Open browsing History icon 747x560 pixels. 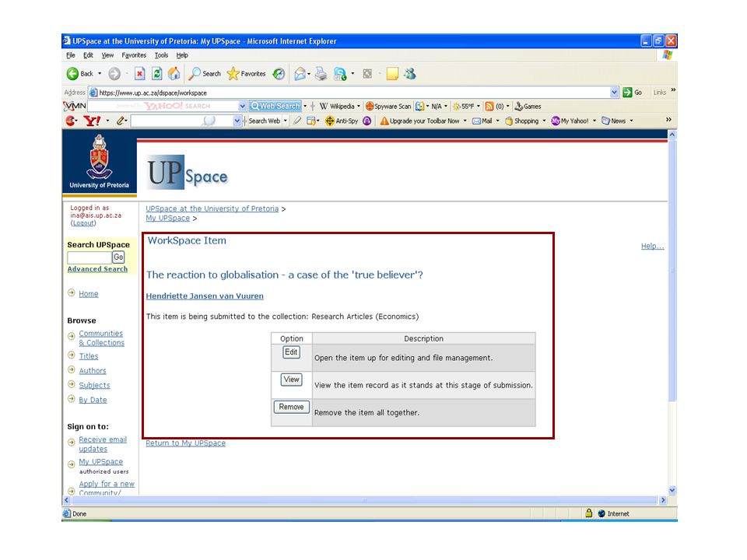279,74
